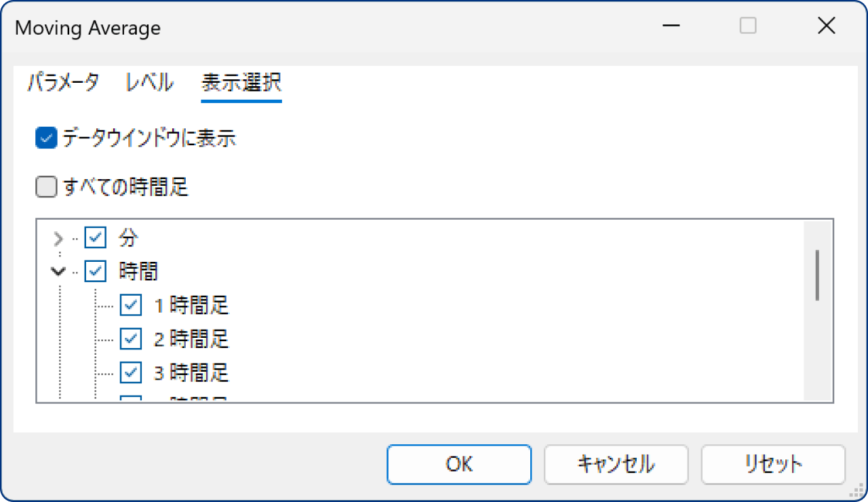Disable the 2時間足 checkbox
Screen dimensions: 868x502
tap(130, 339)
